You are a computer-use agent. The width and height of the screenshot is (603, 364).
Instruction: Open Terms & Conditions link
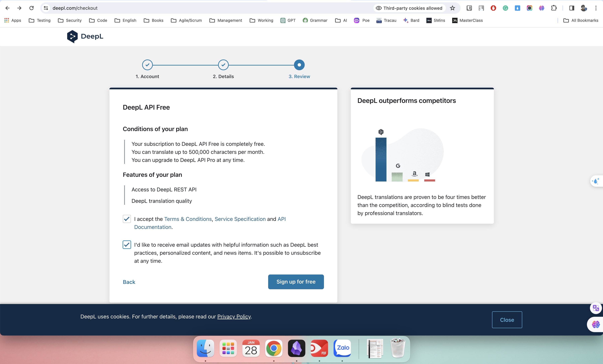click(188, 219)
